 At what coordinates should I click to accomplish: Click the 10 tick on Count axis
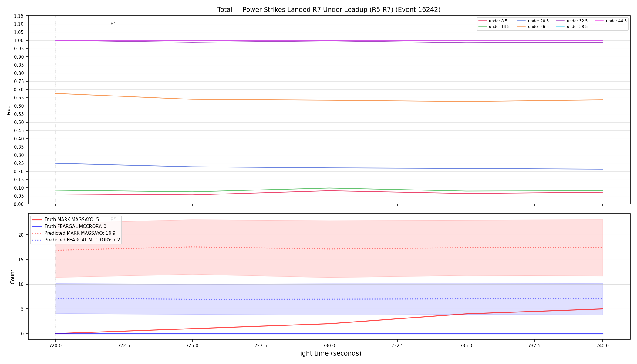(21, 284)
